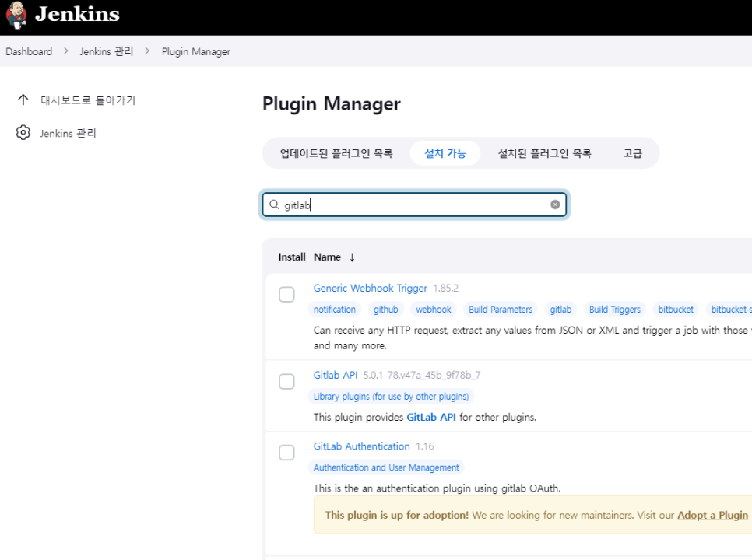Click version text 1.85.2

445,289
